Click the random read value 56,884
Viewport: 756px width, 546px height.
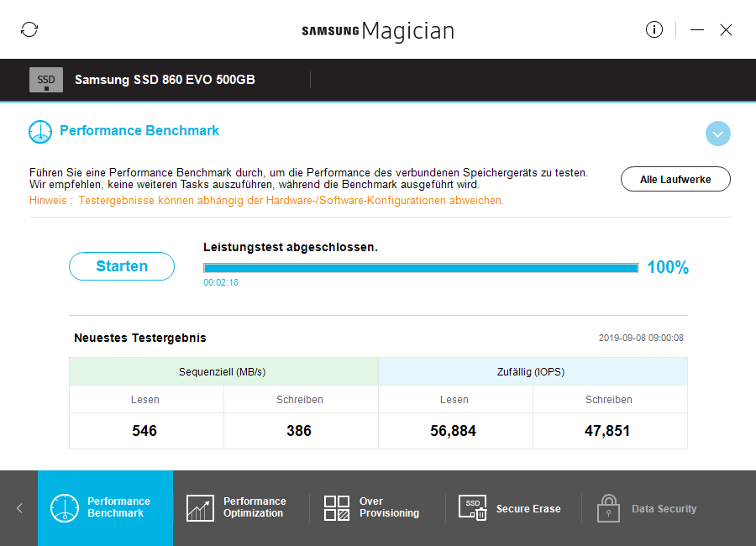click(454, 431)
